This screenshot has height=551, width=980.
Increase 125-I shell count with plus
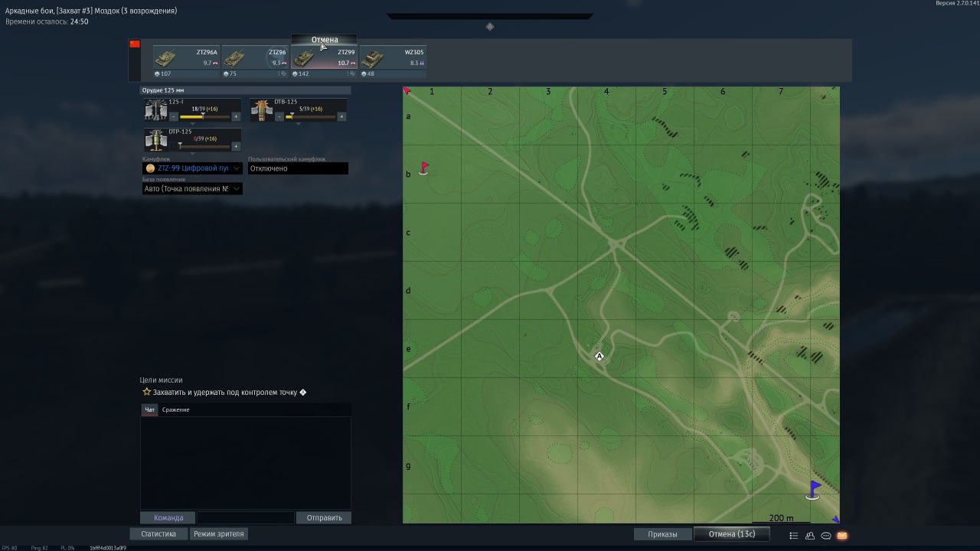[236, 116]
